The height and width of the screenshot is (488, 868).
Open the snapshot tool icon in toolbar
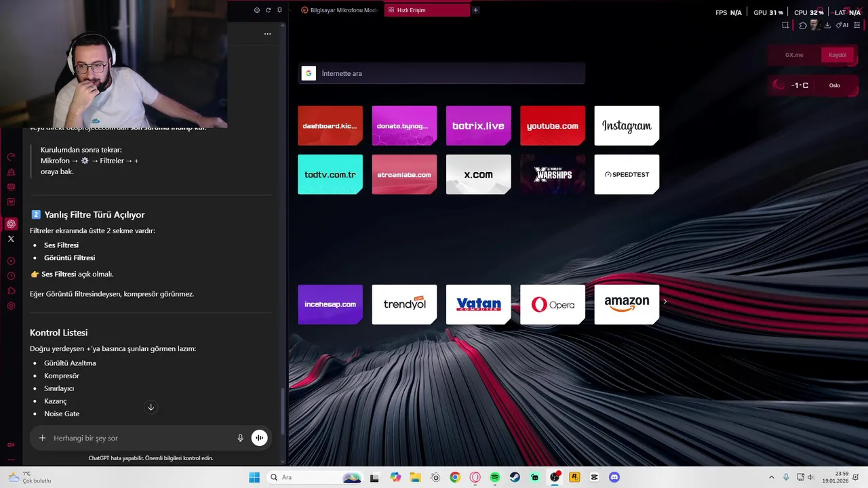pos(785,25)
